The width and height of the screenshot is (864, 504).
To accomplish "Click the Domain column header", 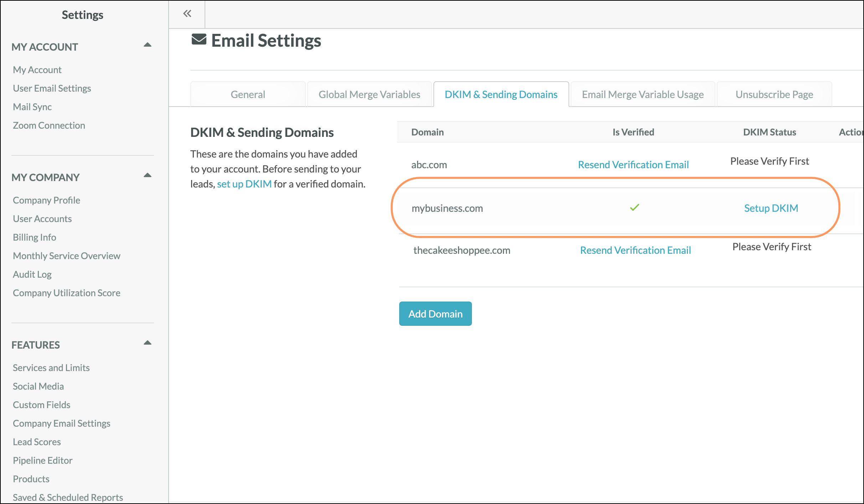I will (x=428, y=132).
